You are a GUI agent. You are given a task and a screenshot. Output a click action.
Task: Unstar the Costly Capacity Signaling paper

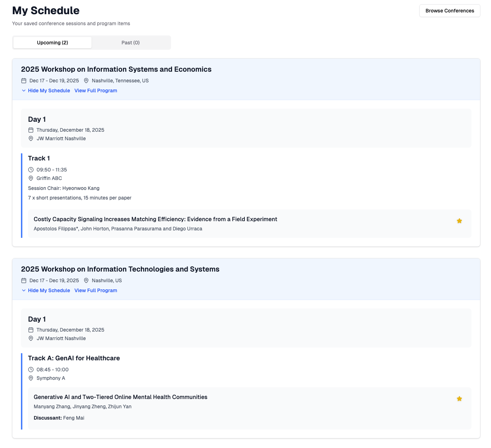coord(459,221)
